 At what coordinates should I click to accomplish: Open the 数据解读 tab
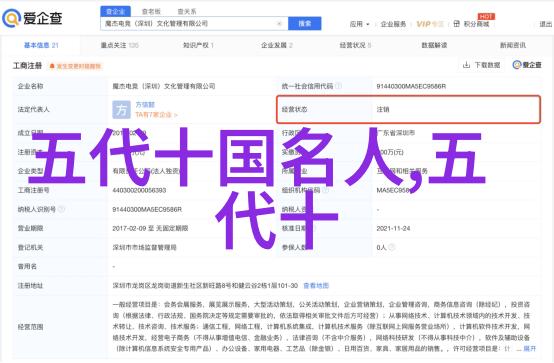pos(434,45)
